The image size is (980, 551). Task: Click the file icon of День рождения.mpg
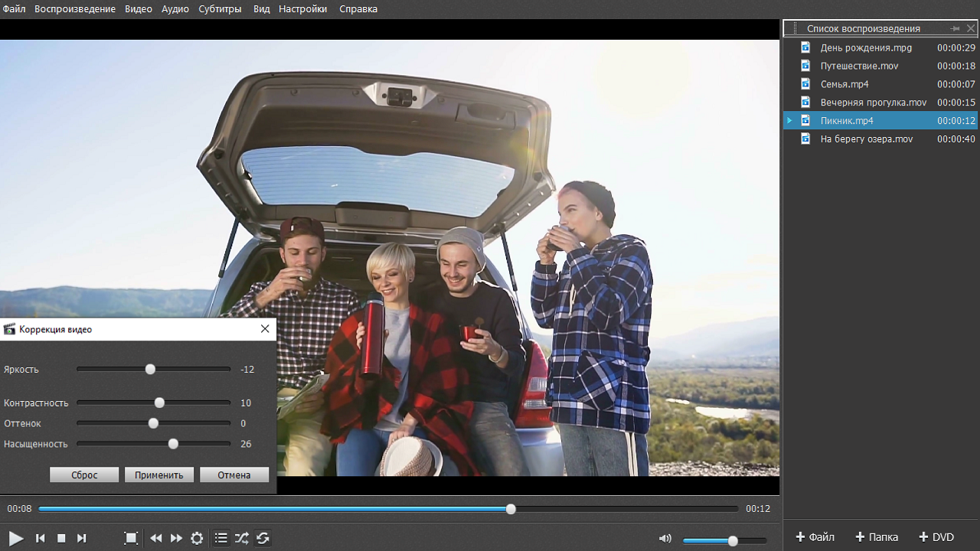[x=805, y=47]
